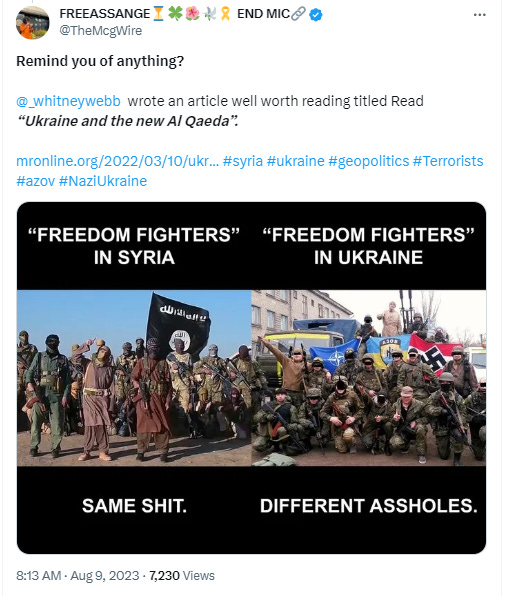Click the blue verified badge icon
The width and height of the screenshot is (509, 596).
pos(316,15)
